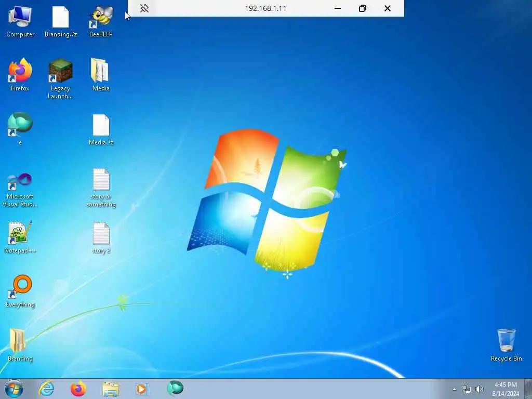
Task: Open the Computer desktop icon
Action: (20, 21)
